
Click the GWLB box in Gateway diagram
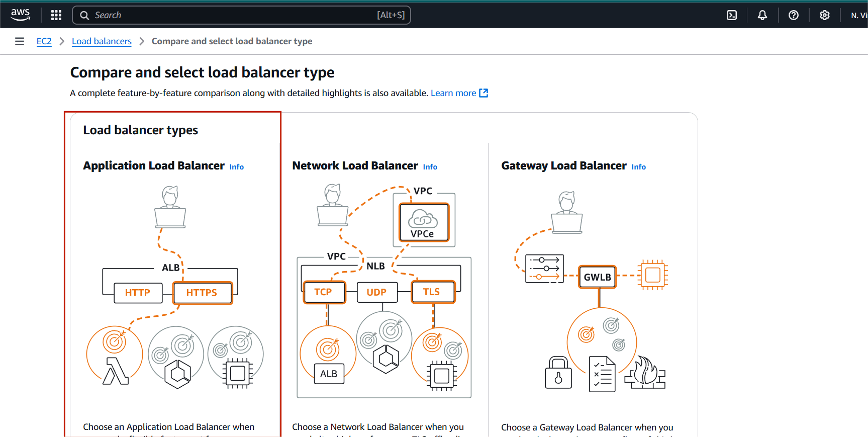pos(597,277)
